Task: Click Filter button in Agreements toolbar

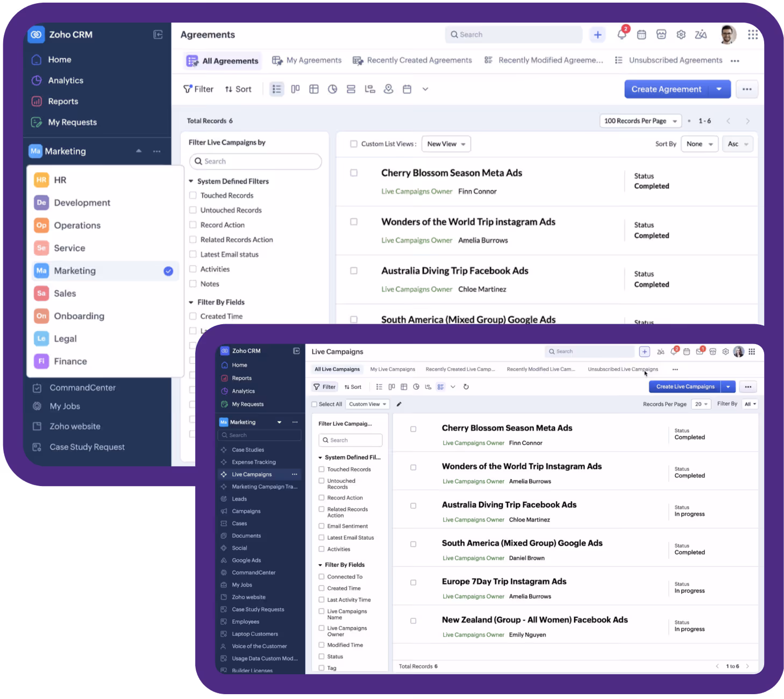Action: tap(198, 89)
